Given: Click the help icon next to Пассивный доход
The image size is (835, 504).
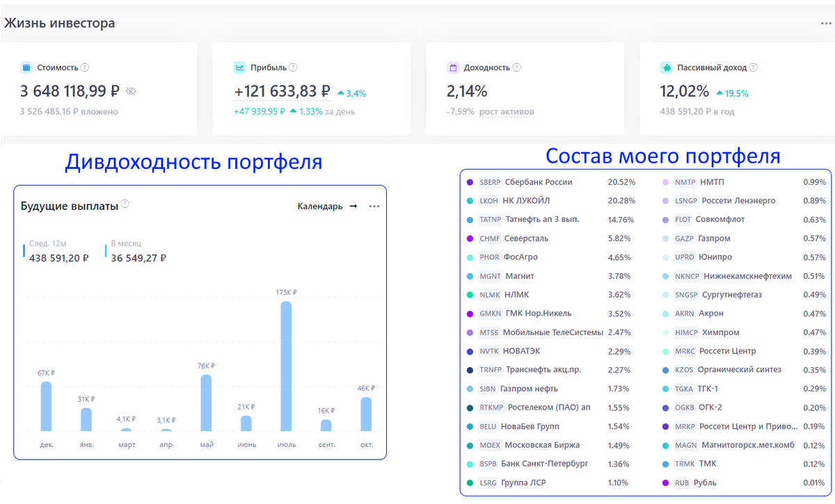Looking at the screenshot, I should [754, 67].
